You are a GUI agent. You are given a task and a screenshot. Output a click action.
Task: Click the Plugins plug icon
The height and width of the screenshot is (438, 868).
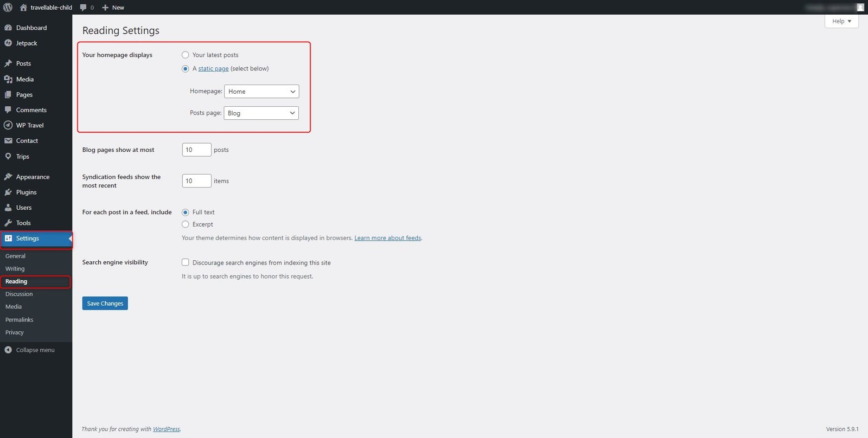[x=8, y=192]
